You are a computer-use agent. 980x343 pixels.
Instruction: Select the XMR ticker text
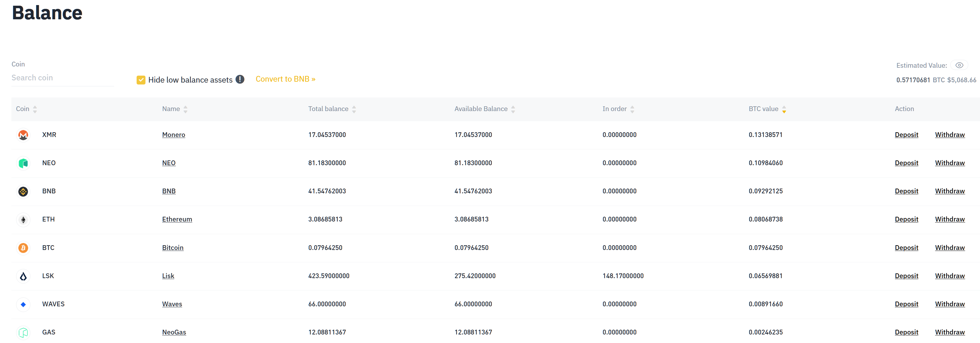coord(49,134)
